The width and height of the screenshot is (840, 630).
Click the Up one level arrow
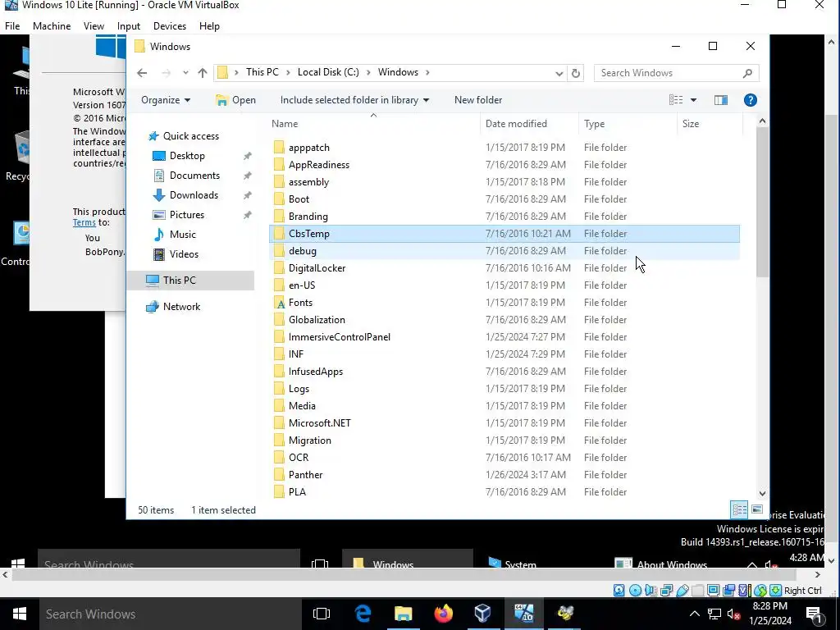coord(203,73)
